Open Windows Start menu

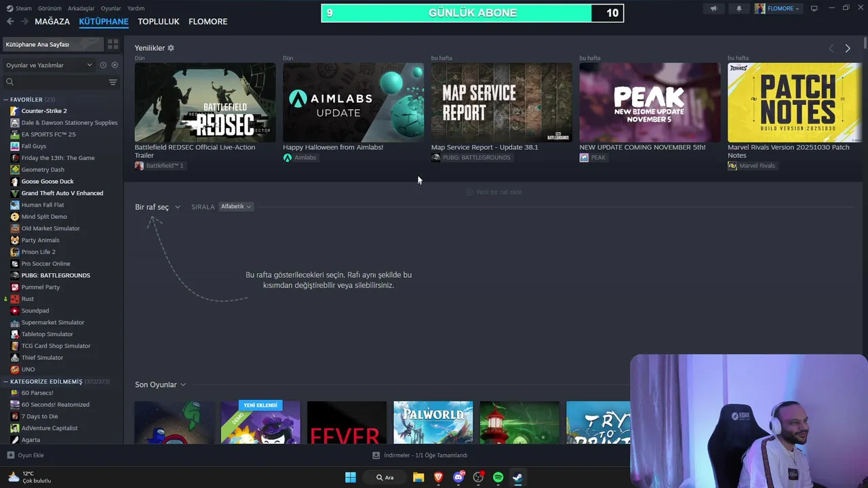tap(351, 477)
